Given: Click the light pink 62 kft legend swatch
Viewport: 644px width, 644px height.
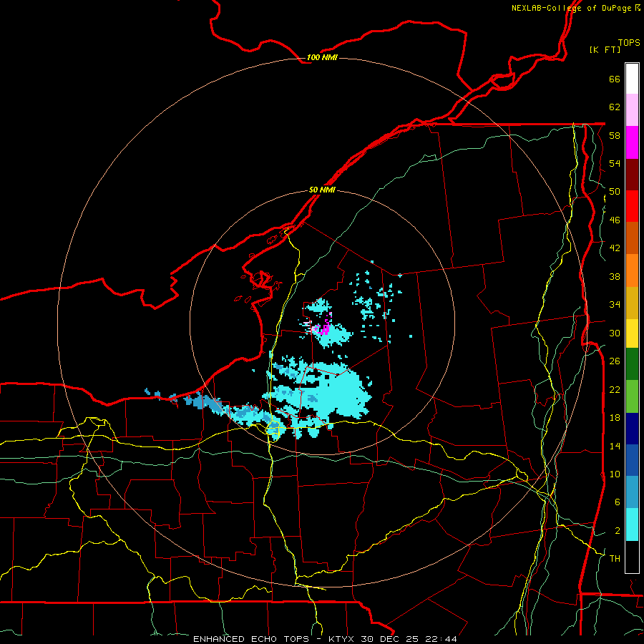Looking at the screenshot, I should click(x=632, y=110).
